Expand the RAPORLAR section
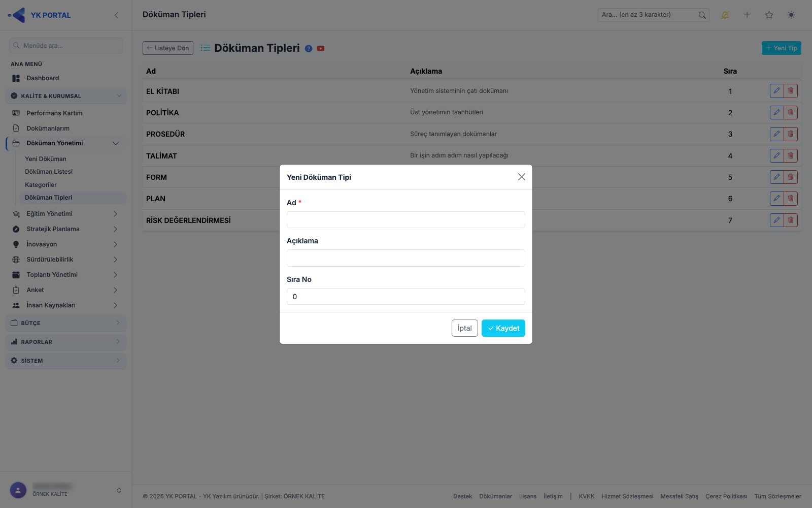The image size is (812, 508). (x=66, y=342)
